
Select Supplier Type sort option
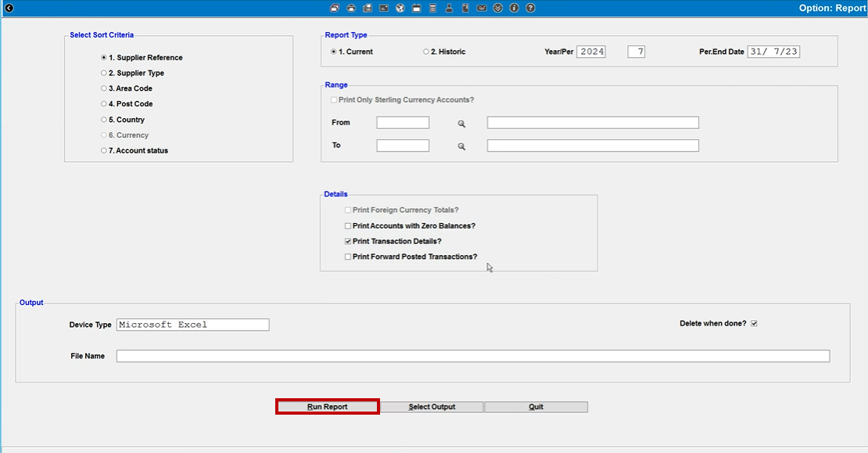(132, 73)
